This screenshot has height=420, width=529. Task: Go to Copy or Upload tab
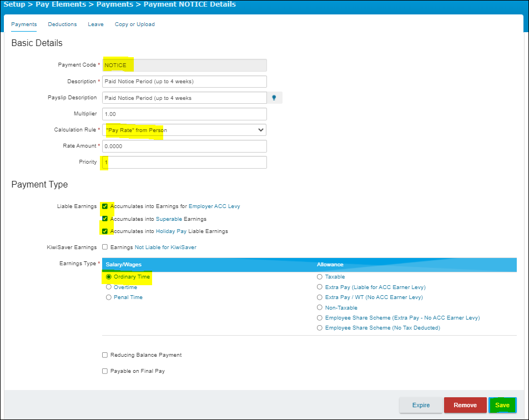134,24
